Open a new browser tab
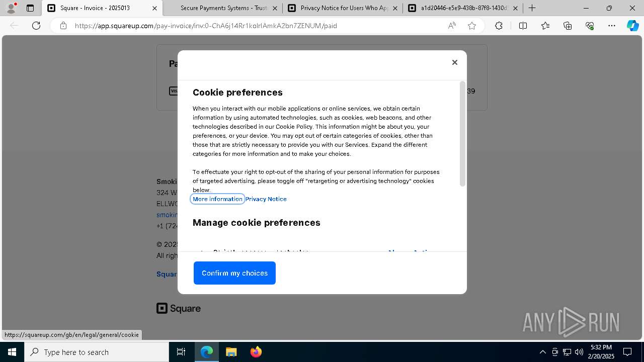The image size is (644, 362). (532, 8)
